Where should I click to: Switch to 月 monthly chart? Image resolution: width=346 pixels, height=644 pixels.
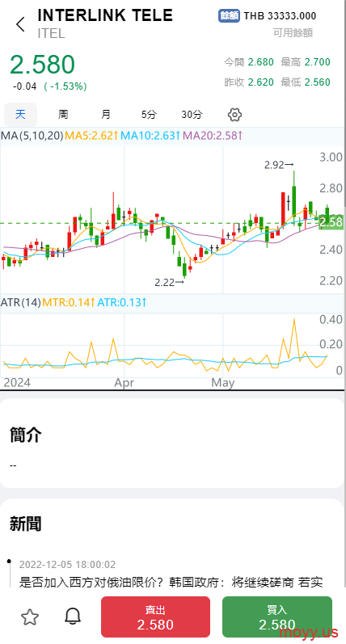(x=106, y=115)
